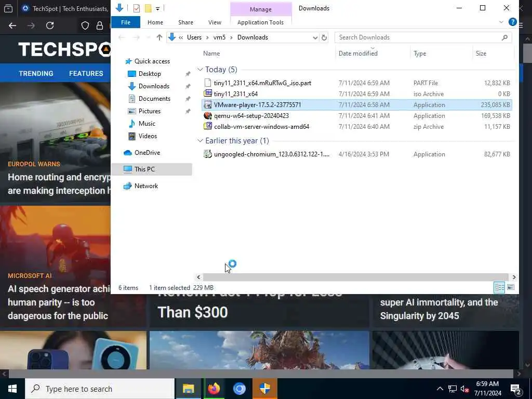
Task: Open FEATURES section on TechSpot
Action: pyautogui.click(x=86, y=74)
